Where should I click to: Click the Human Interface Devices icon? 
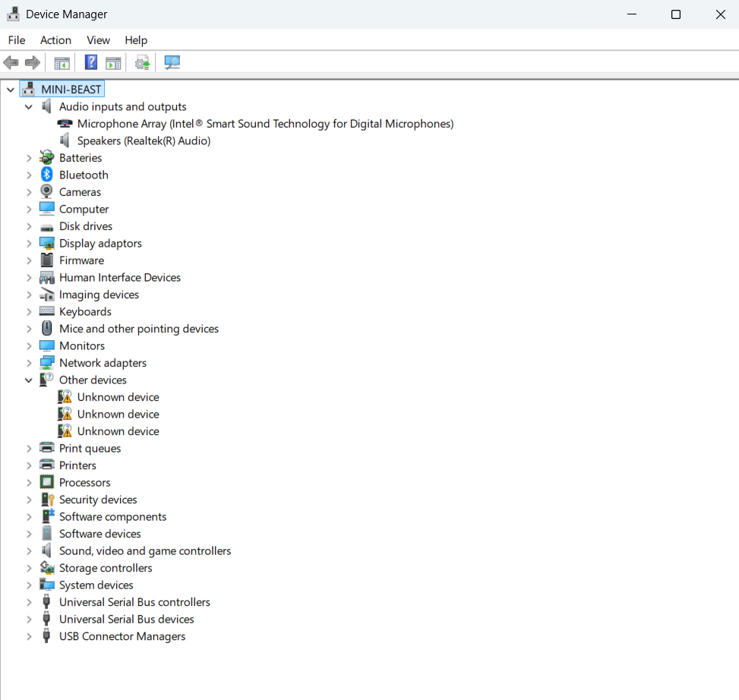pos(46,277)
